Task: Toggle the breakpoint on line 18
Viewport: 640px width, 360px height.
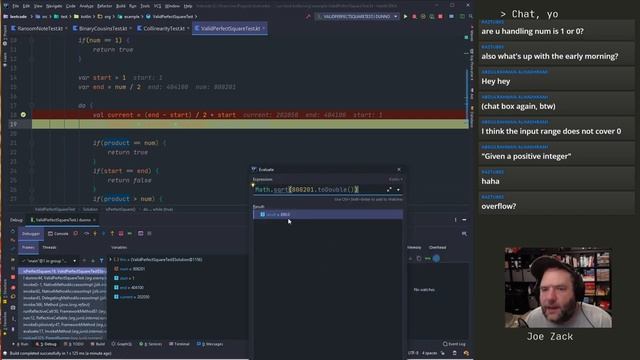Action: coord(23,115)
